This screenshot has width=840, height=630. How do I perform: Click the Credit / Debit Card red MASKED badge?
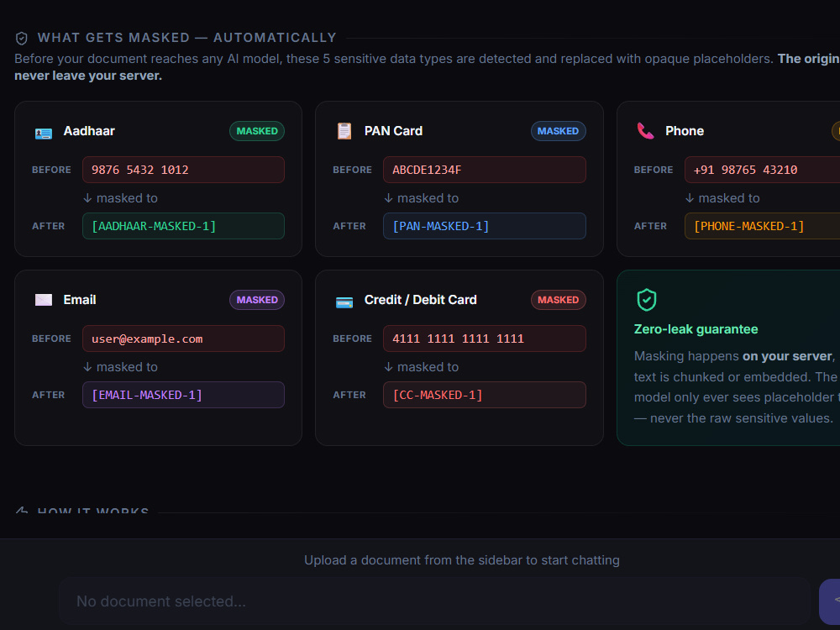click(559, 300)
